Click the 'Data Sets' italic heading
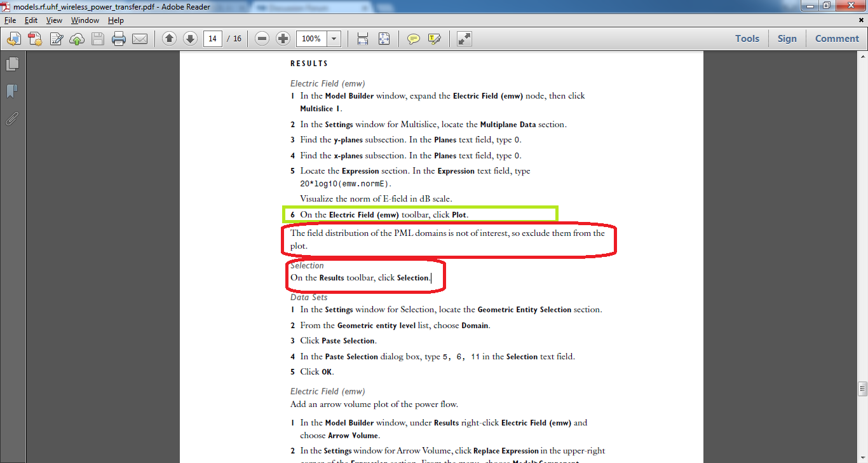Image resolution: width=868 pixels, height=463 pixels. [x=309, y=297]
